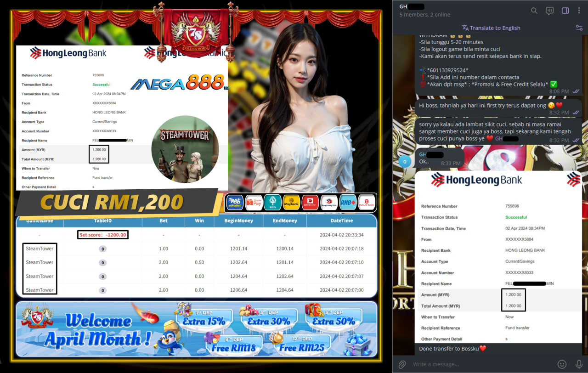Open the G avatar in chat
The image size is (588, 373).
pyautogui.click(x=404, y=161)
